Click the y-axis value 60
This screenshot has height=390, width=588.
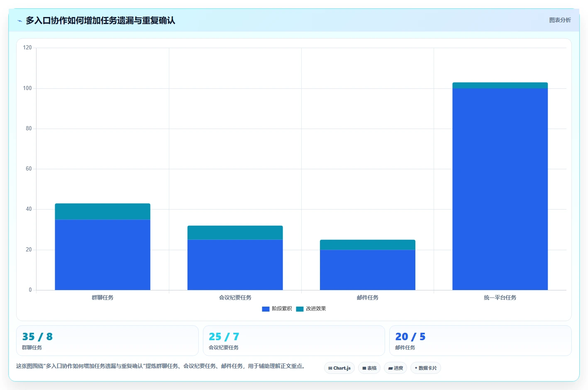pyautogui.click(x=29, y=169)
